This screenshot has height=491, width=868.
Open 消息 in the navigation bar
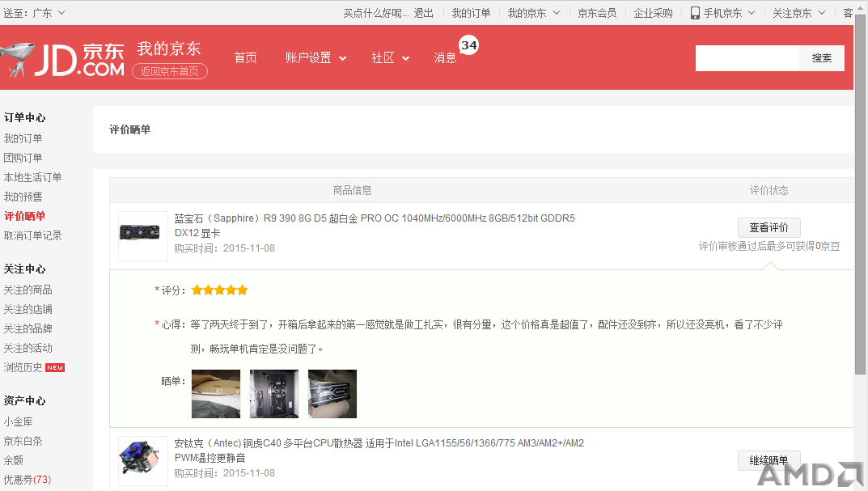pyautogui.click(x=445, y=57)
